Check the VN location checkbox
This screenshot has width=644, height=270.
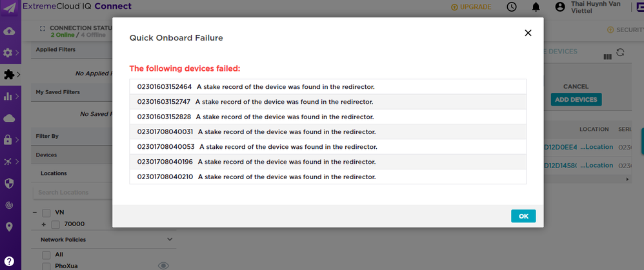(46, 213)
